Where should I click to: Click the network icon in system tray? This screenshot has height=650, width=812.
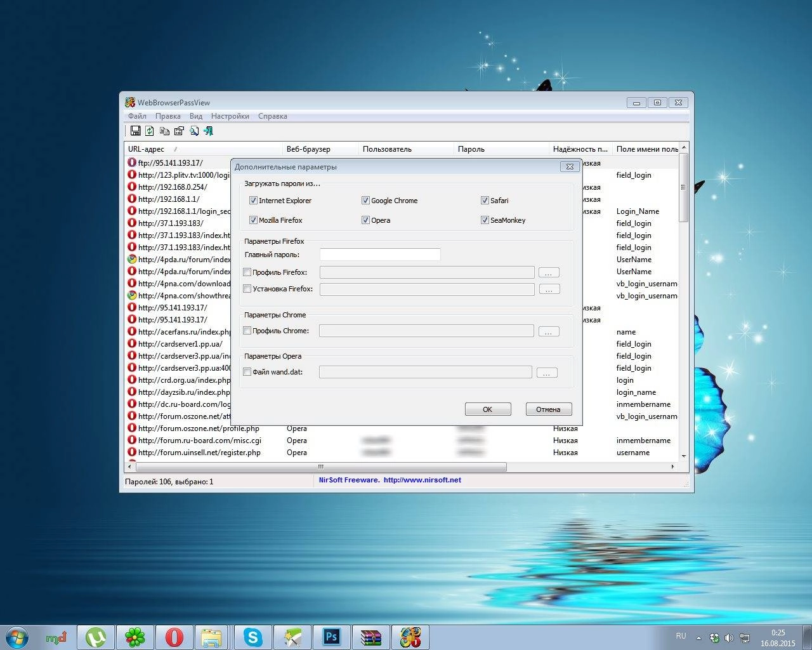pos(745,638)
